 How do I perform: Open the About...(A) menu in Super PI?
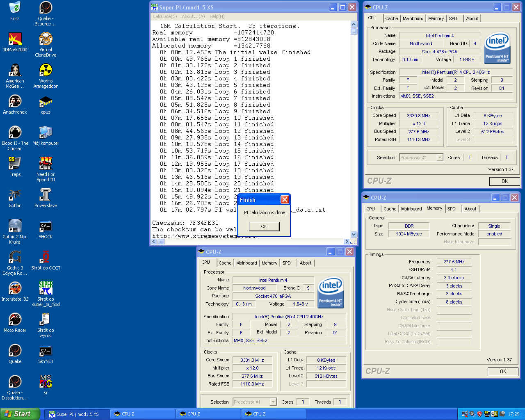point(193,16)
